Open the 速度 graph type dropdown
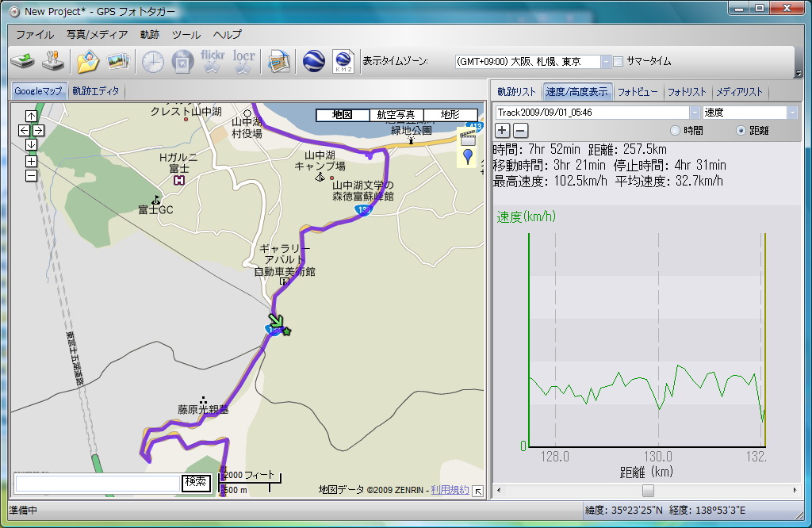 791,113
